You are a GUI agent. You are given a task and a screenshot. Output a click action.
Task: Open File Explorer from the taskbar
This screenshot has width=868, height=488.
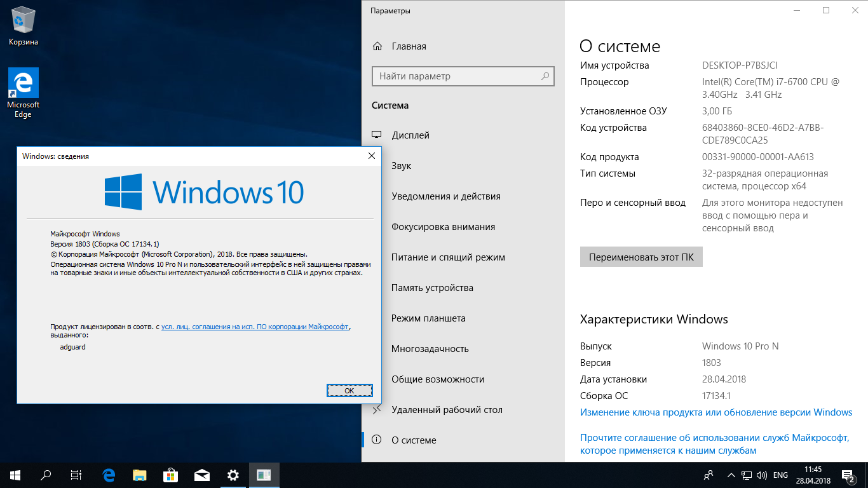point(140,475)
